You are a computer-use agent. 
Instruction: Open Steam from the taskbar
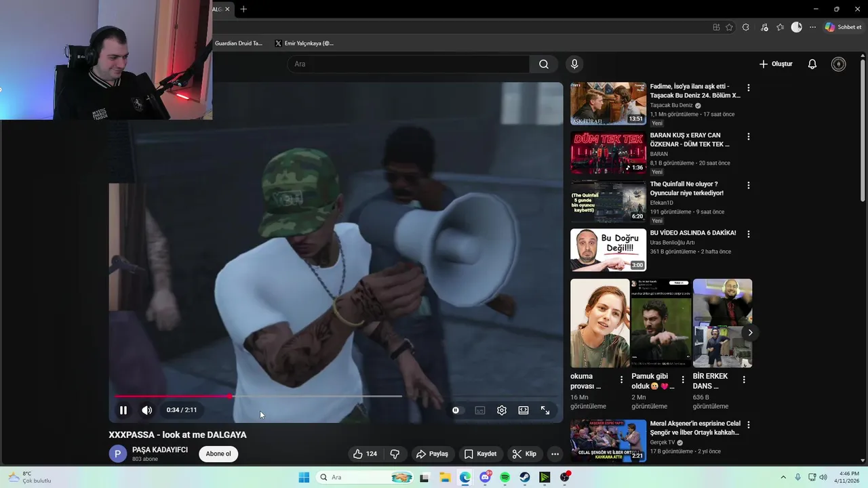[x=525, y=477]
